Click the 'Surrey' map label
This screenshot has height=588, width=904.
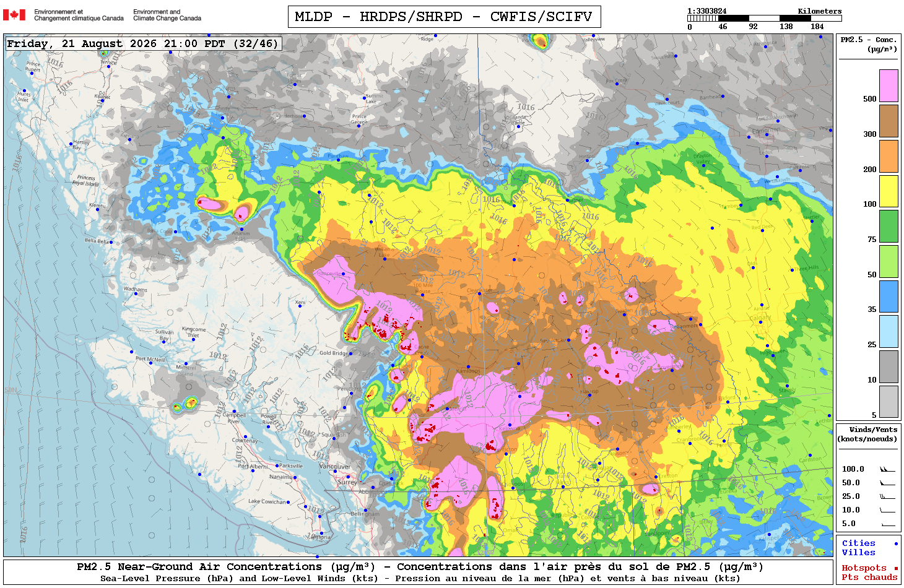click(347, 482)
